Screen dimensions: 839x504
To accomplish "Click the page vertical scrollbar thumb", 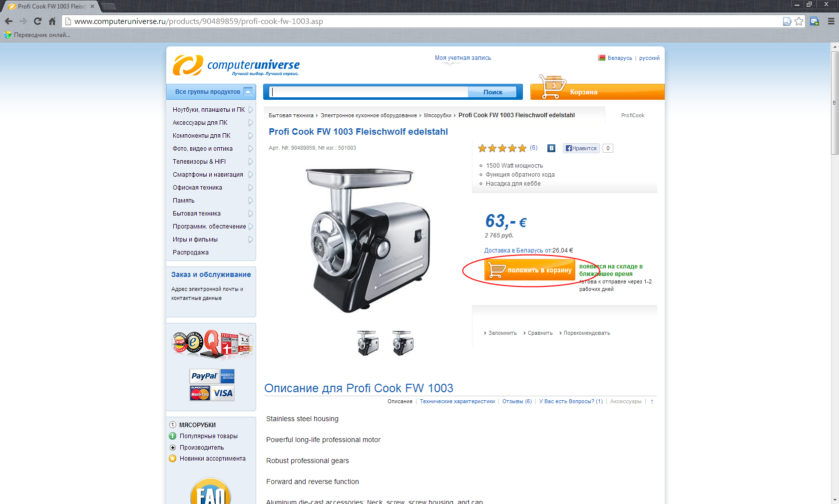I will (x=835, y=102).
